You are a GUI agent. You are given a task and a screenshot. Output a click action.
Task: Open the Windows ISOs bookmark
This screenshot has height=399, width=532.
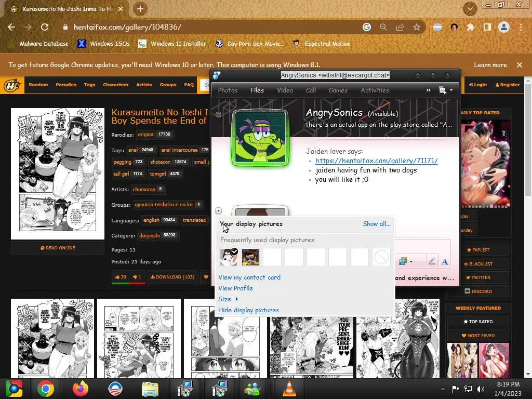(103, 44)
